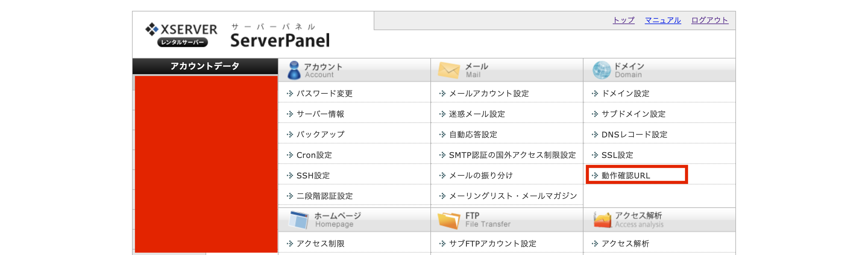This screenshot has width=868, height=255.
Task: Open バックアップ settings
Action: point(320,134)
